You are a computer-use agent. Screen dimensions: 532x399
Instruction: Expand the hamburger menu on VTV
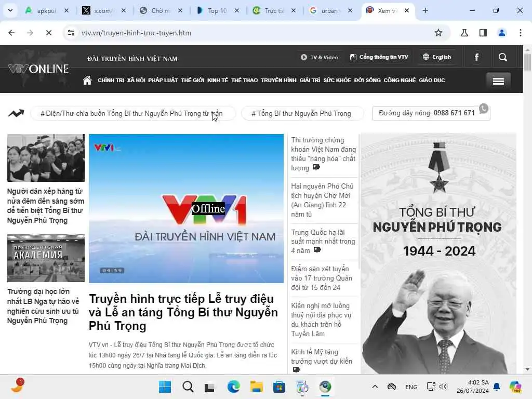coord(498,81)
